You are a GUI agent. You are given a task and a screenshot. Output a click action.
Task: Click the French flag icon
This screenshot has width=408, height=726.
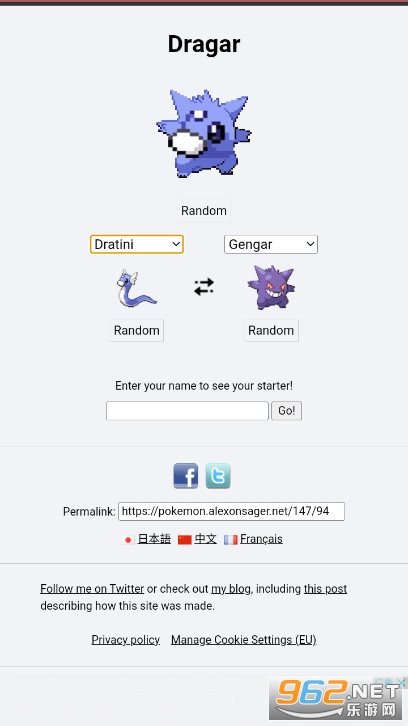[x=231, y=540]
